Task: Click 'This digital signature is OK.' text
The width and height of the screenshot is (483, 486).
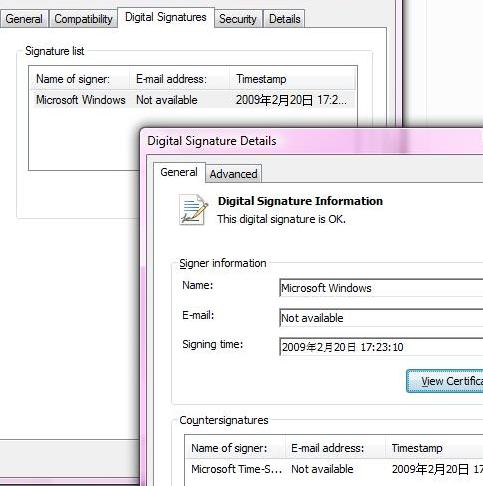Action: point(281,219)
